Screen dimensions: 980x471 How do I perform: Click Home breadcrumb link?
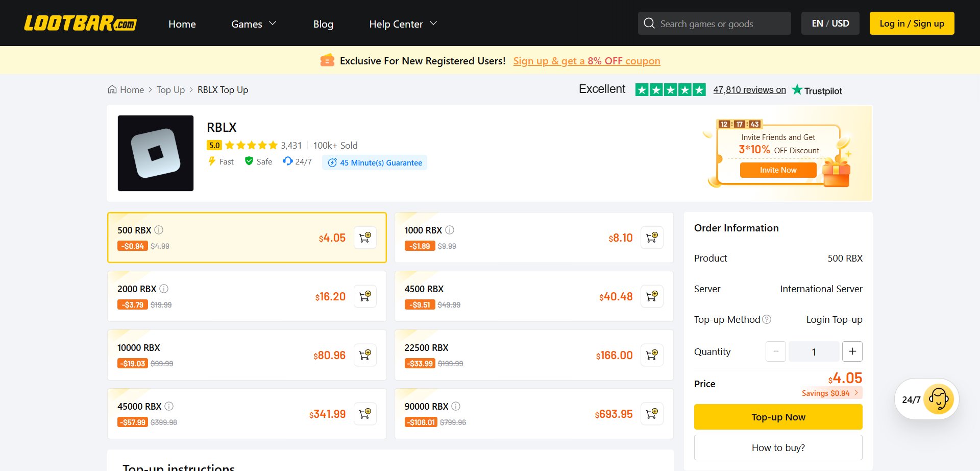pyautogui.click(x=132, y=89)
